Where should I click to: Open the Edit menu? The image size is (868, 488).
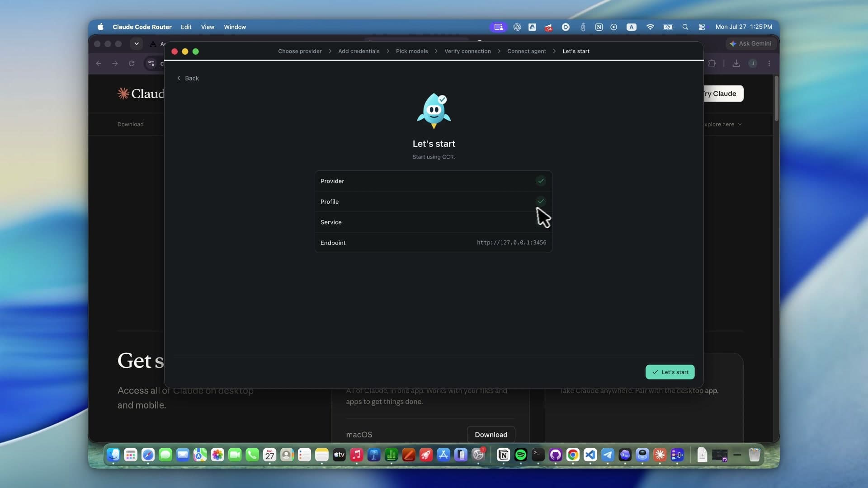[x=186, y=27]
